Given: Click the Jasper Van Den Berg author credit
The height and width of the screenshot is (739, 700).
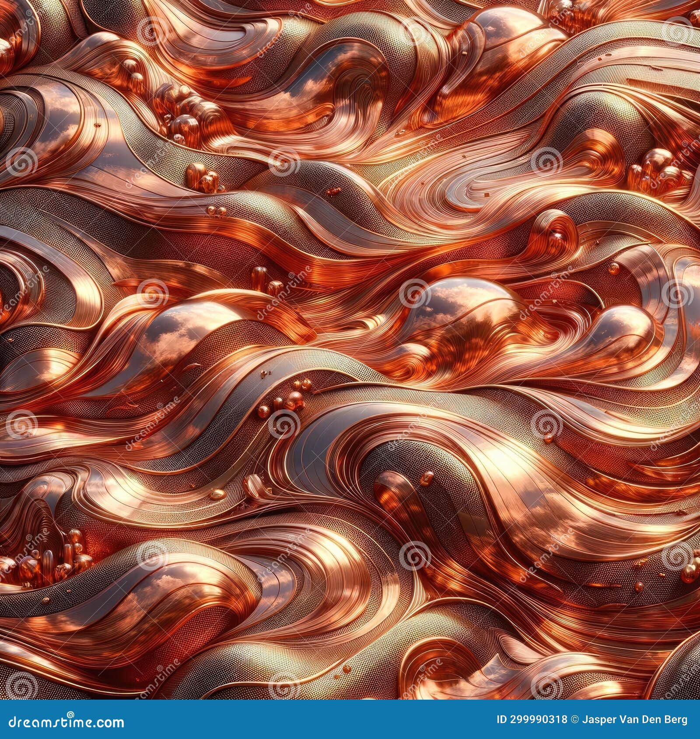Looking at the screenshot, I should pyautogui.click(x=634, y=719).
